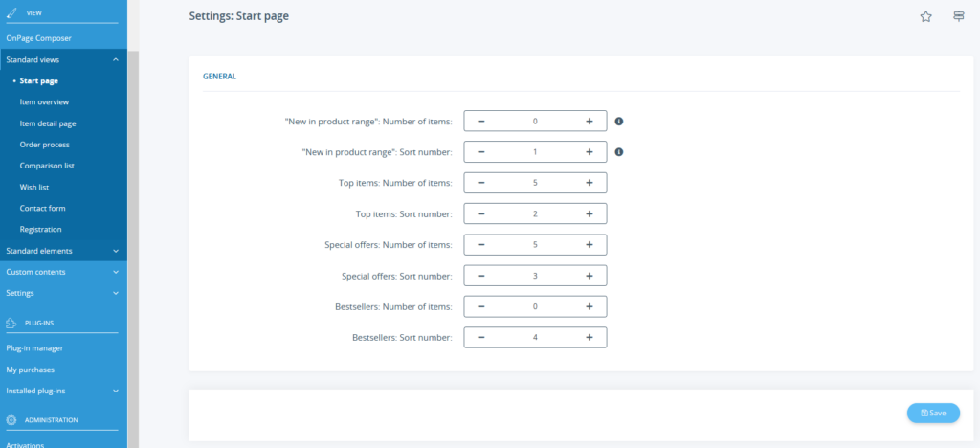The width and height of the screenshot is (980, 448).
Task: Click the puzzle PLUG-INS section icon
Action: (x=11, y=323)
